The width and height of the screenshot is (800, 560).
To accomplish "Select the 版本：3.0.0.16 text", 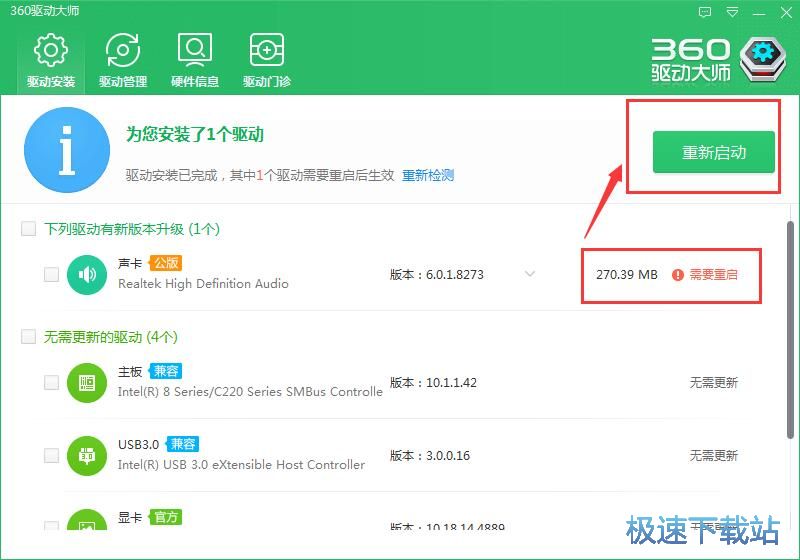I will pos(430,455).
